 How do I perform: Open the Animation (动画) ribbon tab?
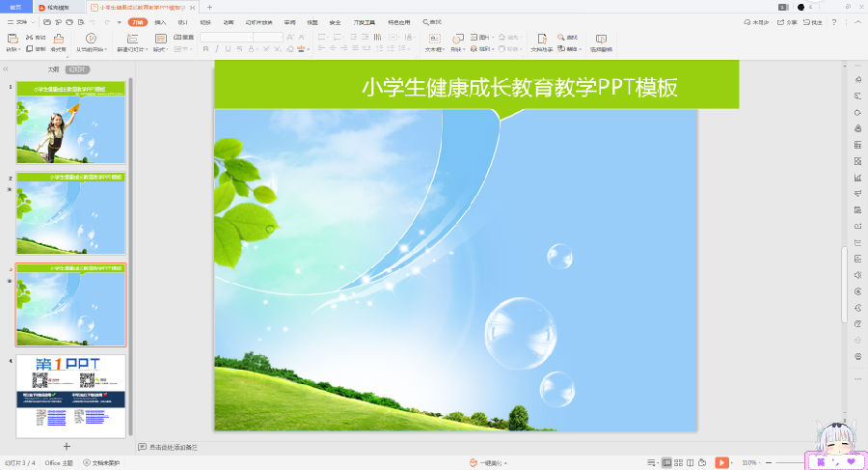click(x=228, y=22)
